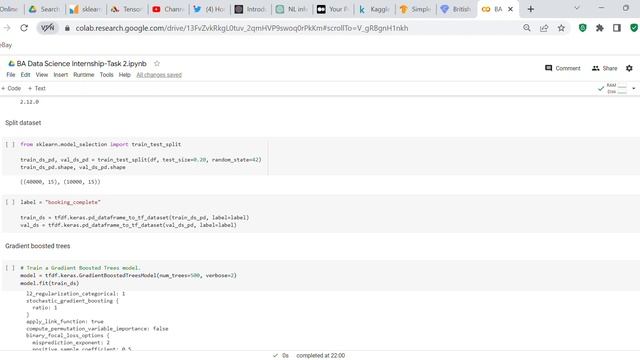Open the Edit menu
The height and width of the screenshot is (360, 640).
coord(25,75)
